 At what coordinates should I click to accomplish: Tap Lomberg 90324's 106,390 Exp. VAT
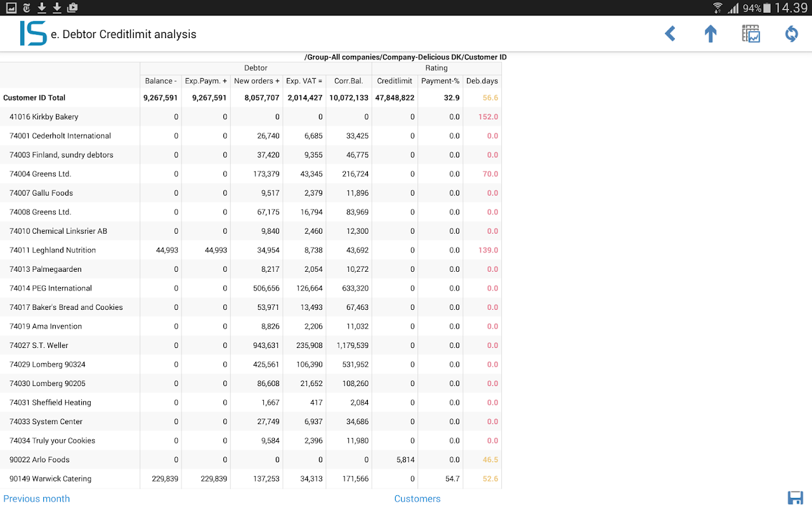click(309, 364)
